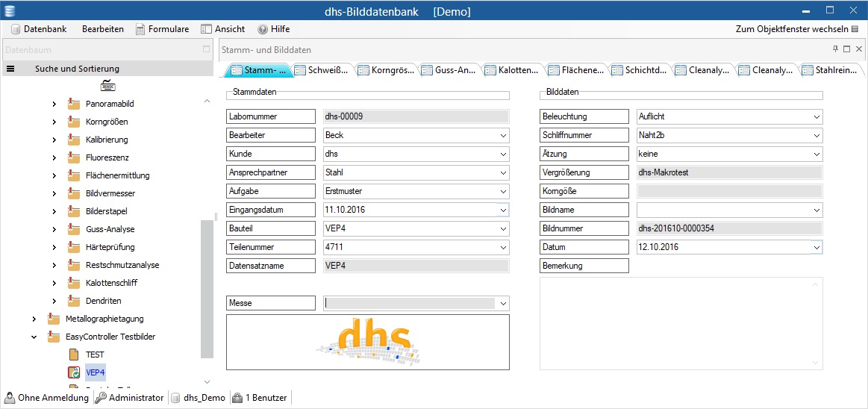Image resolution: width=868 pixels, height=409 pixels.
Task: Click the 1 Benutzer lock icon
Action: 237,398
